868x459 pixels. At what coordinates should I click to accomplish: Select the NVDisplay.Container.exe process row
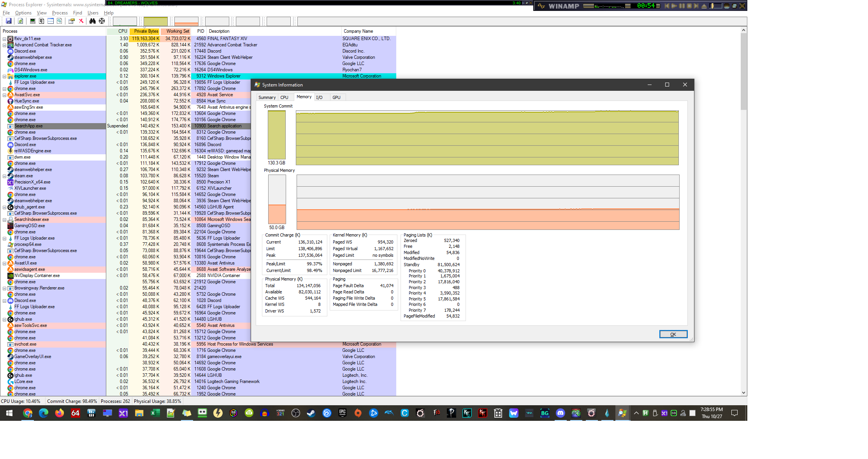coord(125,275)
